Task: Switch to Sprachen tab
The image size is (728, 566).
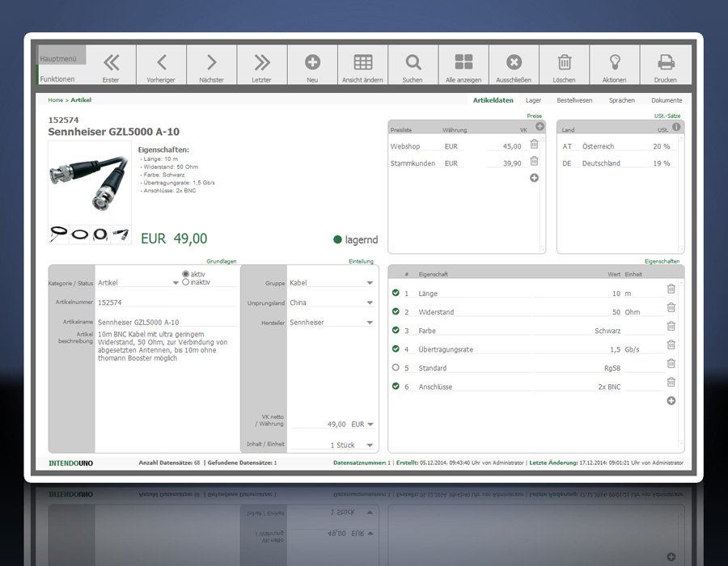Action: click(x=622, y=100)
